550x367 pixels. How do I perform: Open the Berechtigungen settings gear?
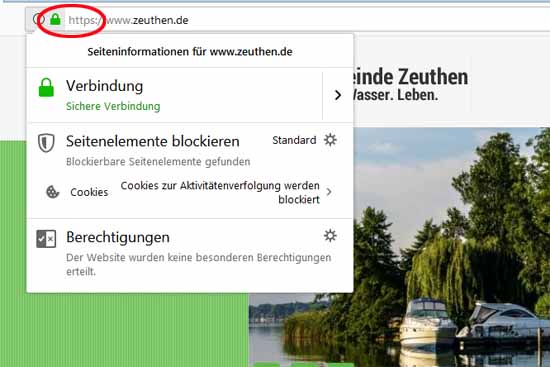[x=330, y=235]
